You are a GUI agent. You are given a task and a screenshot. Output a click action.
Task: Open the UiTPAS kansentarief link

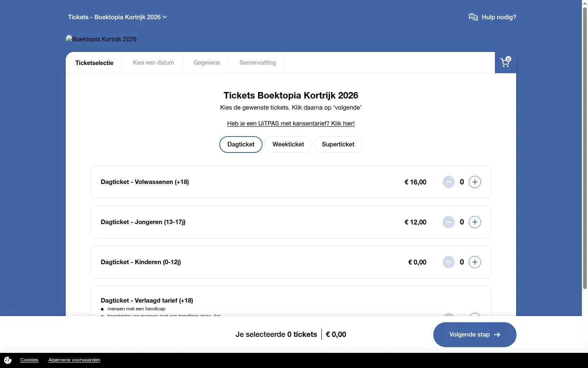coord(291,123)
